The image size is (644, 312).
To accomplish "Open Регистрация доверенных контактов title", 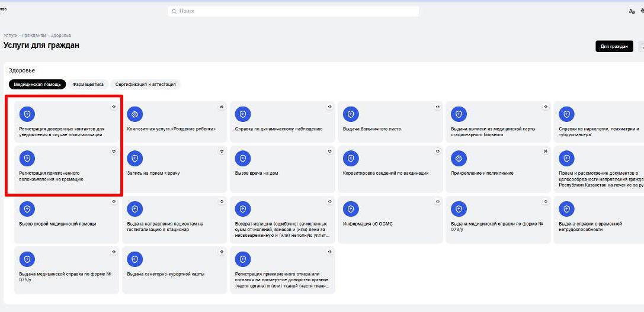I will tap(62, 132).
